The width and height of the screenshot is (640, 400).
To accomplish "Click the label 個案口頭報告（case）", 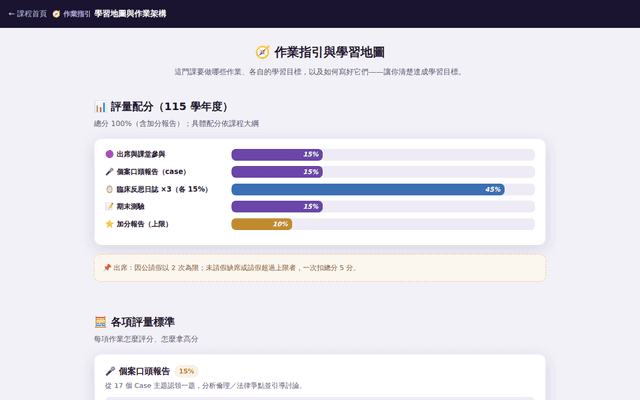I will [x=151, y=172].
